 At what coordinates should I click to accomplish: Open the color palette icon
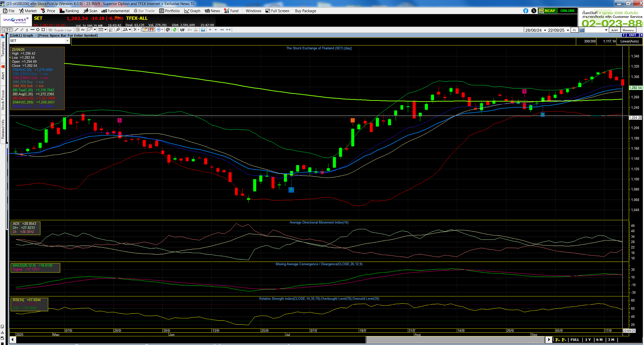tap(168, 30)
